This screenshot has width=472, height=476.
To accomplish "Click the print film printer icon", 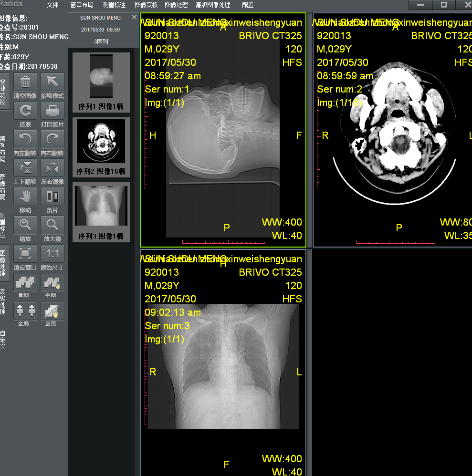I will [52, 111].
